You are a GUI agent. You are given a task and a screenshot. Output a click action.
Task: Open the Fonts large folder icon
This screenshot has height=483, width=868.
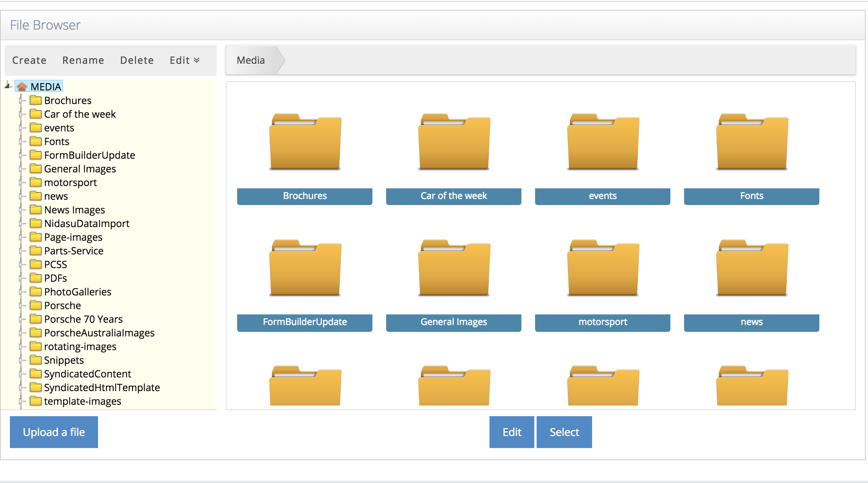coord(752,142)
